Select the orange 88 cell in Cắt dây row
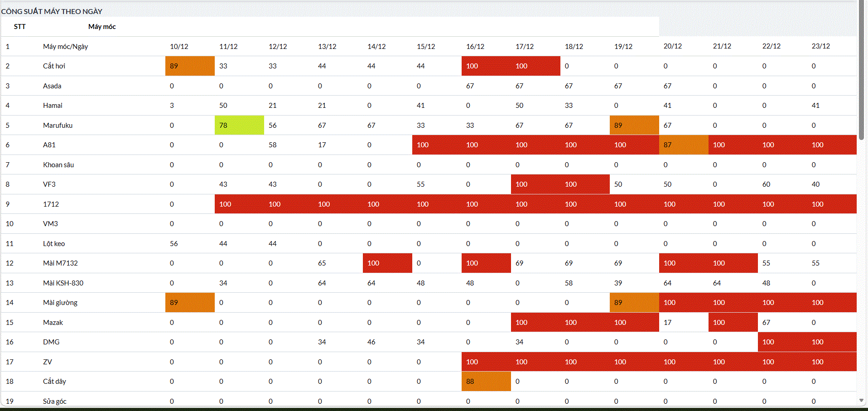 486,382
